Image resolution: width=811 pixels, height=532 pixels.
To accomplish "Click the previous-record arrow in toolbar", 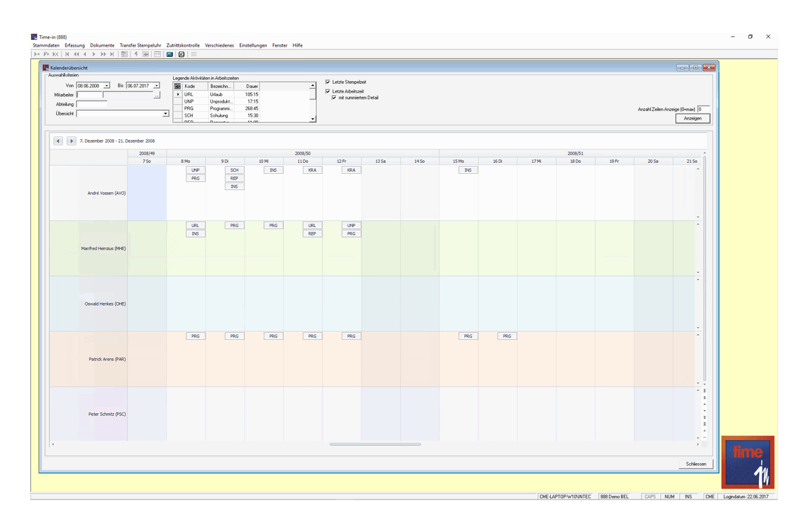I will coord(84,54).
